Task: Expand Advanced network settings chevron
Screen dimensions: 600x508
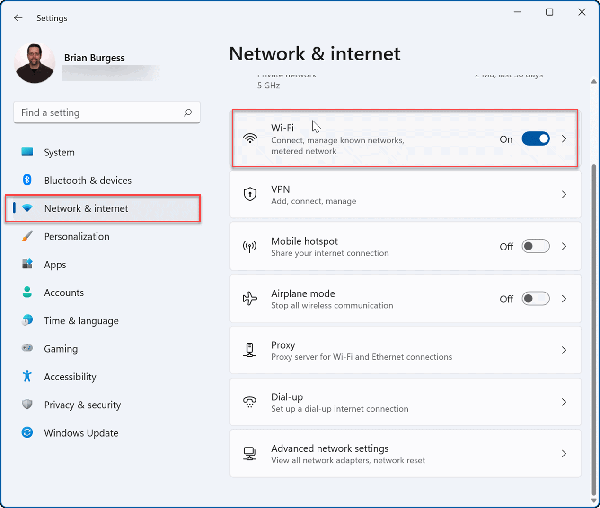Action: click(564, 454)
